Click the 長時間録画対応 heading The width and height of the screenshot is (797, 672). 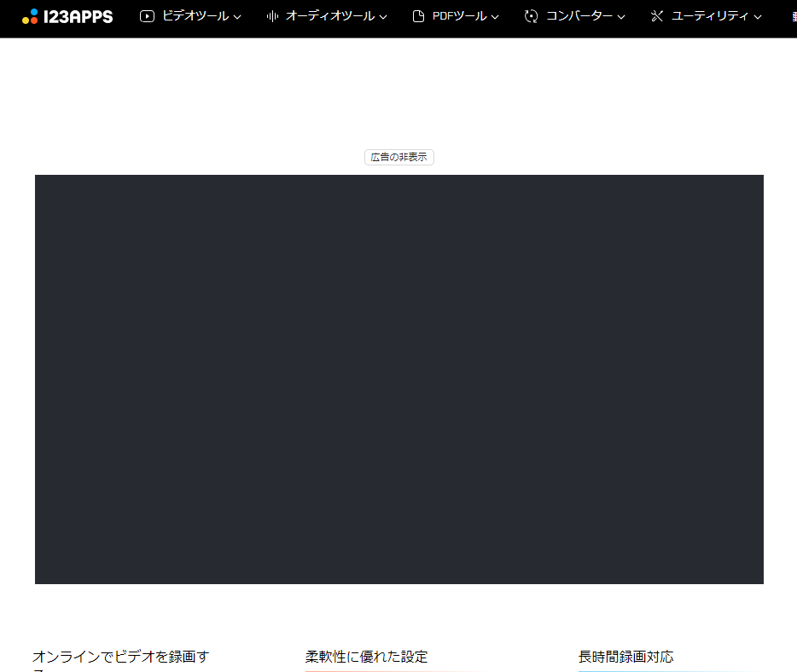(625, 657)
